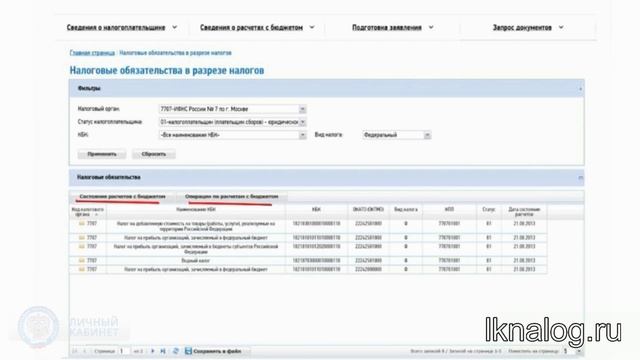The height and width of the screenshot is (360, 640).
Task: Click folder icon in Водный налог row
Action: (82, 260)
